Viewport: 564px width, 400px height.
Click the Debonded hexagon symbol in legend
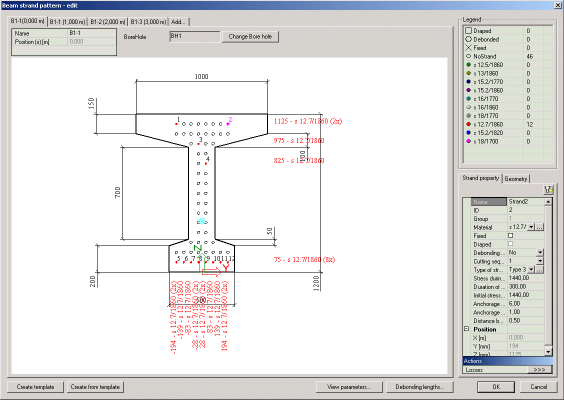click(x=468, y=39)
